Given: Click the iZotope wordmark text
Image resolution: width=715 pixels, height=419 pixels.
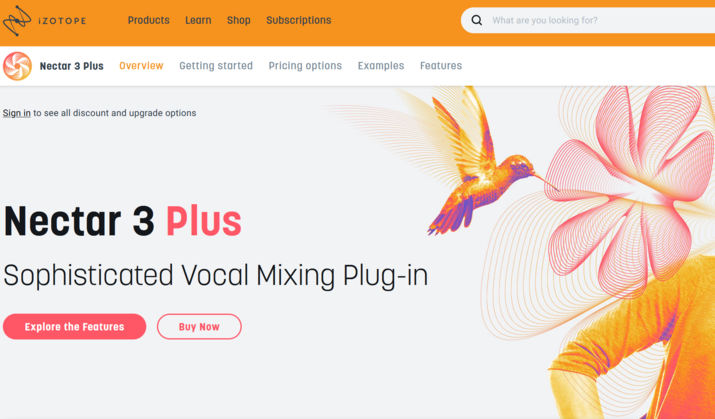Looking at the screenshot, I should pos(62,21).
